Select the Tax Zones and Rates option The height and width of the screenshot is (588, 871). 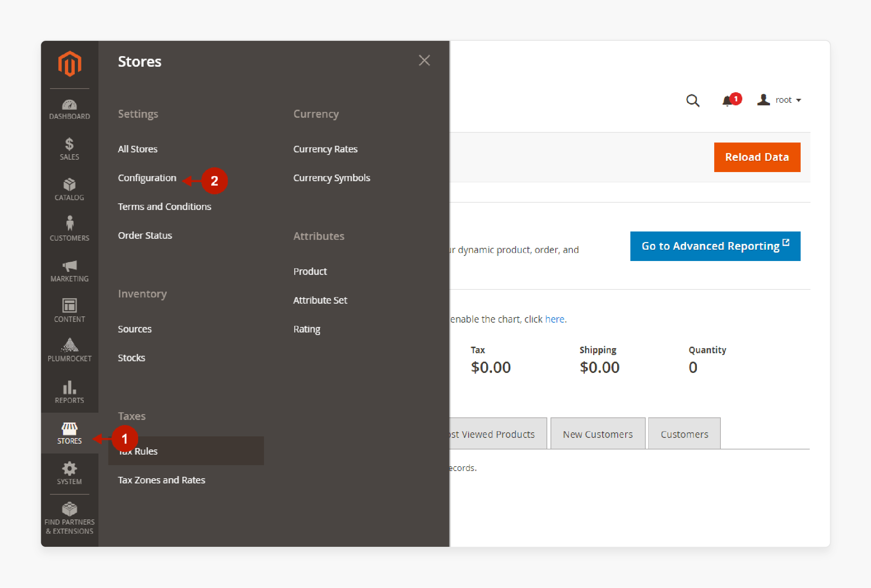tap(162, 480)
